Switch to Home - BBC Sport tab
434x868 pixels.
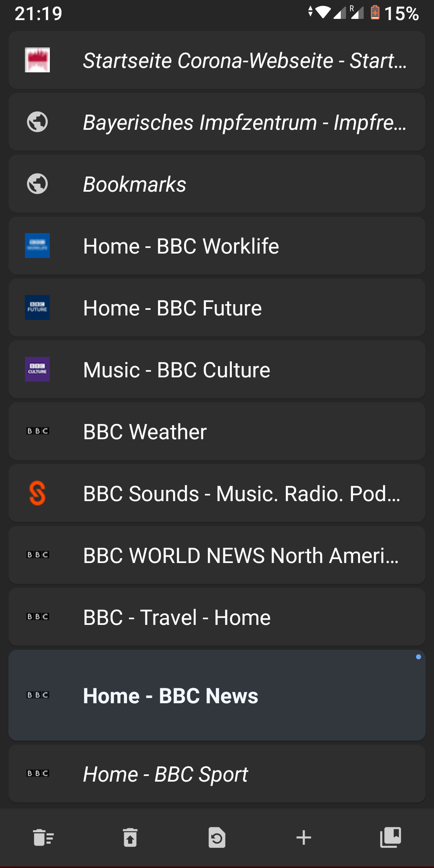[217, 774]
